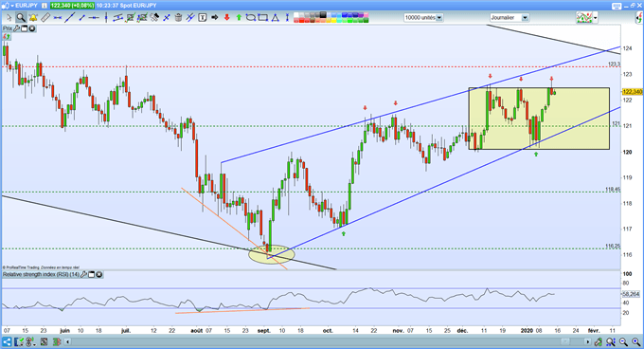Select the vertical measure arrow tool
This screenshot has width=644, height=349.
(x=287, y=18)
